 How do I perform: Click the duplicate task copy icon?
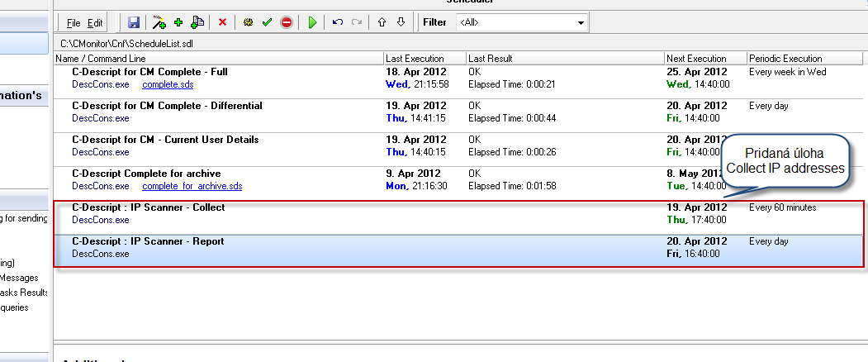197,22
